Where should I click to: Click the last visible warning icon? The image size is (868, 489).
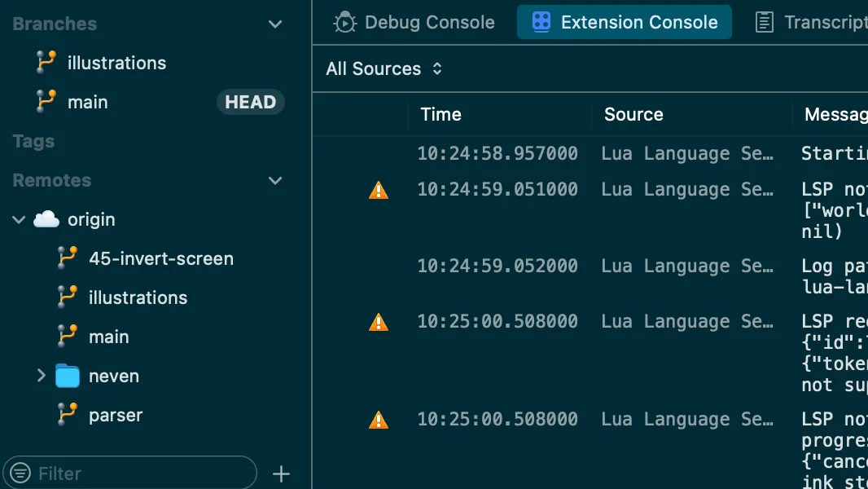tap(379, 420)
